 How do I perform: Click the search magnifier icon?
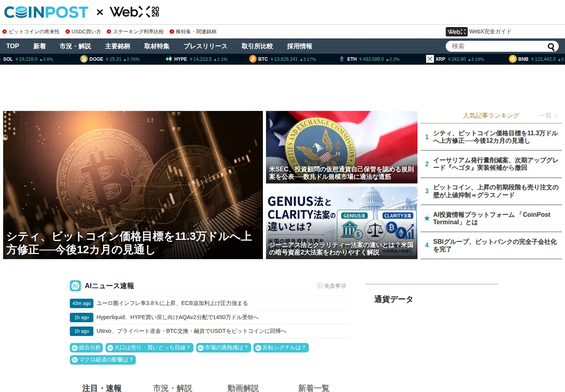pos(551,47)
